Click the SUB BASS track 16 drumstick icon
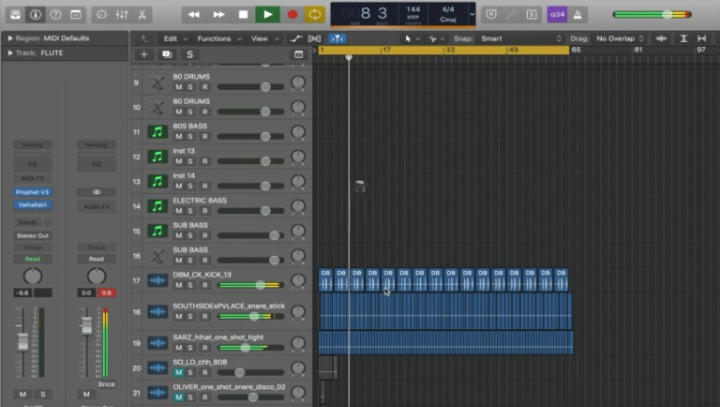Viewport: 720px width, 407px height. pyautogui.click(x=157, y=256)
